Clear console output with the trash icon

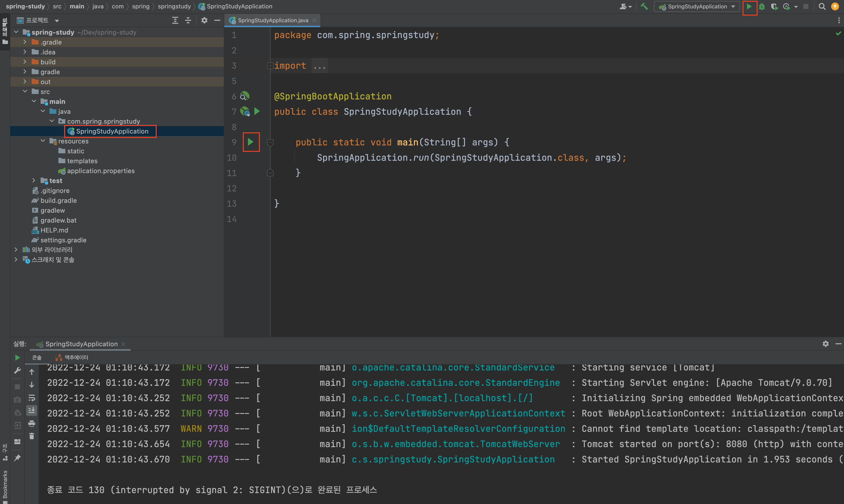pyautogui.click(x=32, y=436)
